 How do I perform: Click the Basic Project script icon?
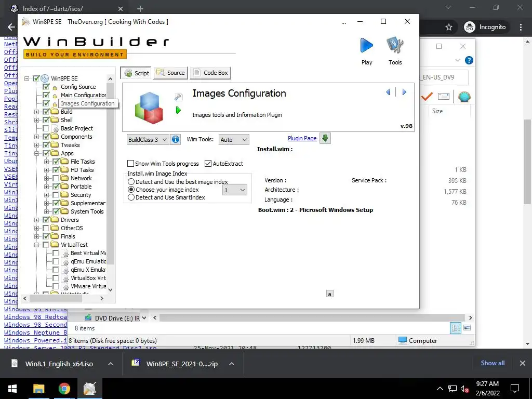[x=55, y=129]
